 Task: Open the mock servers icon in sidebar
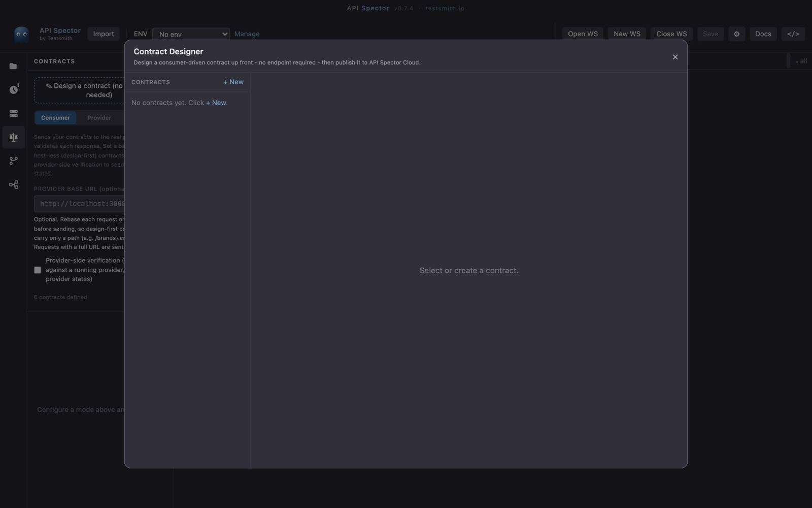click(x=14, y=114)
